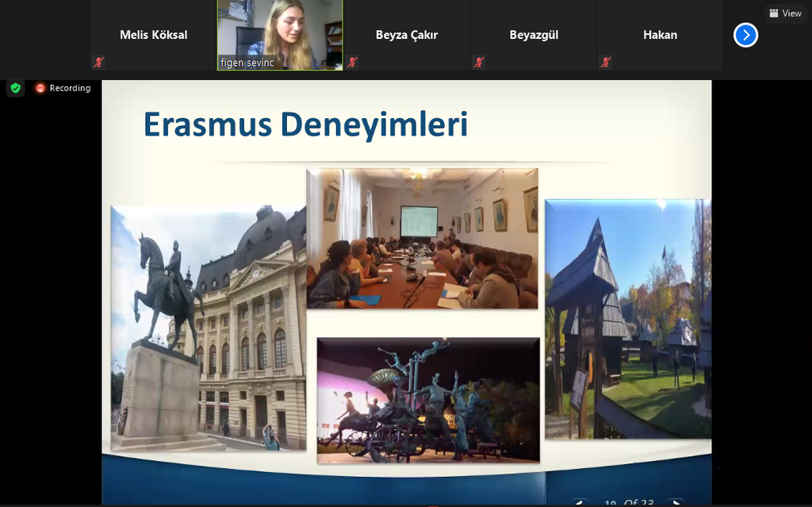Click the bronze sculpture group photo

(428, 400)
